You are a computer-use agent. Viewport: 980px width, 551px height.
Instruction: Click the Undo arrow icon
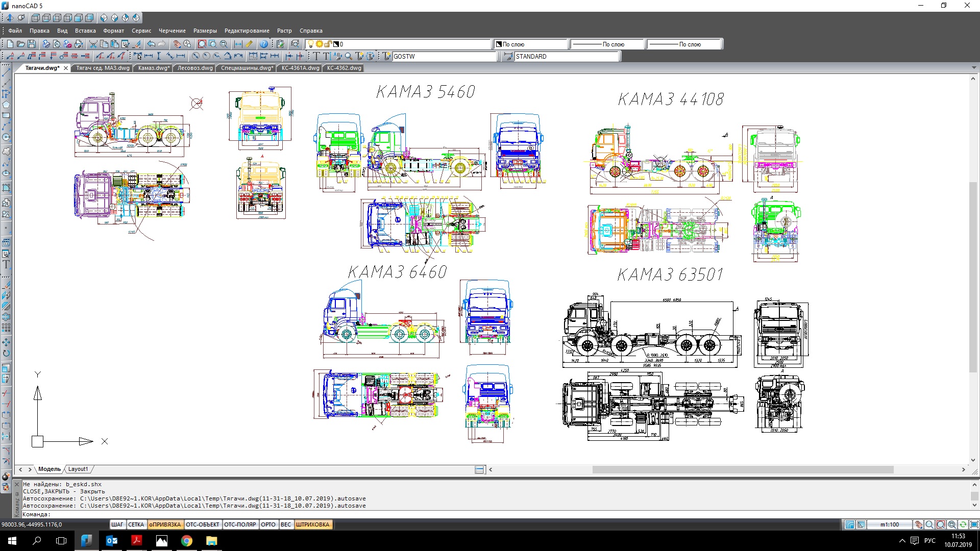pyautogui.click(x=151, y=44)
